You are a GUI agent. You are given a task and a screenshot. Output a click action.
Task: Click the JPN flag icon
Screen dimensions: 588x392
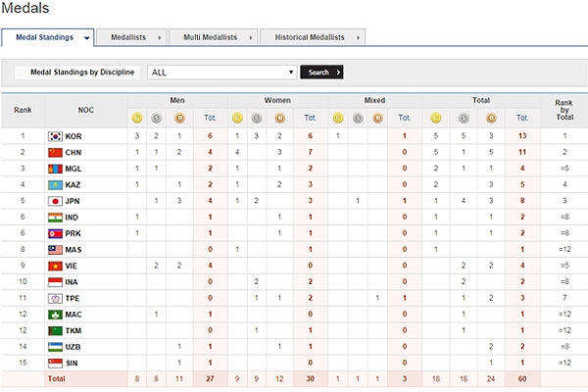coord(55,202)
